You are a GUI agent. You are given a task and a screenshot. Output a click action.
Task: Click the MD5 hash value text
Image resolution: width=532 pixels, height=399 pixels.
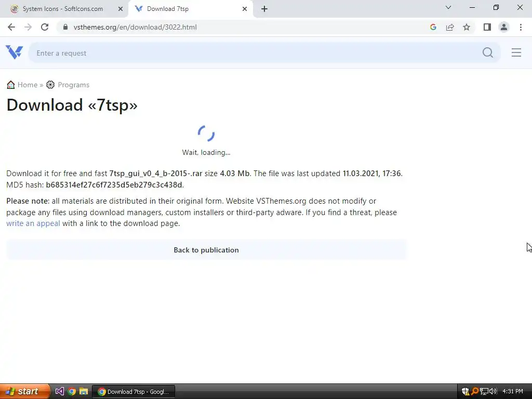coord(114,185)
